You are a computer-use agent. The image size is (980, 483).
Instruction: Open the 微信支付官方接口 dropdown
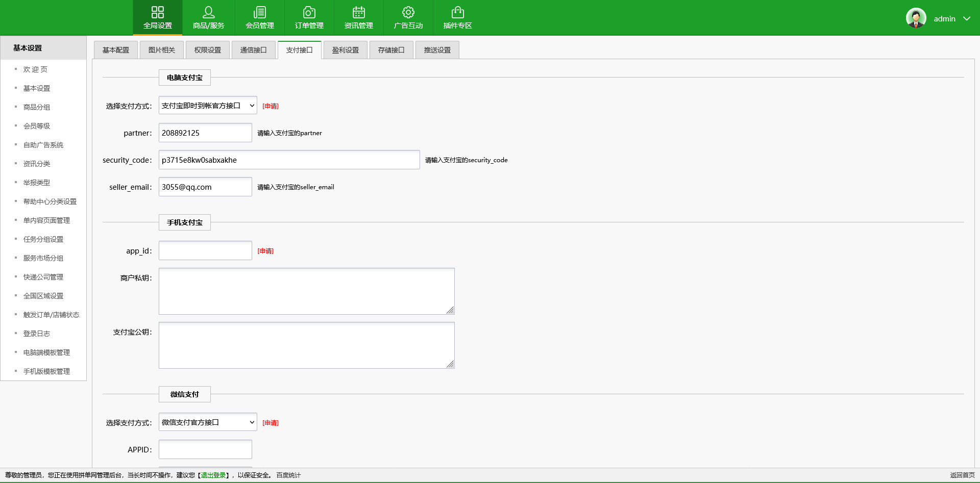208,422
